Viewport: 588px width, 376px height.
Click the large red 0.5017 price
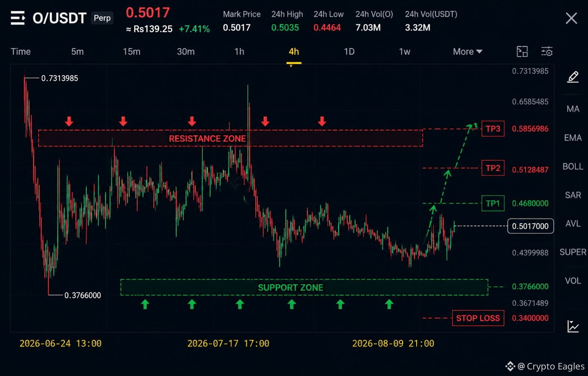(x=148, y=13)
